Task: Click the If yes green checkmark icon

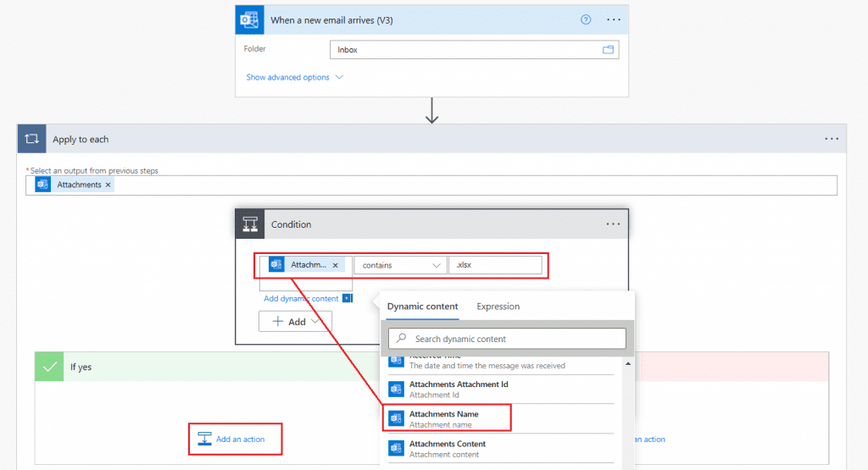Action: pyautogui.click(x=49, y=367)
